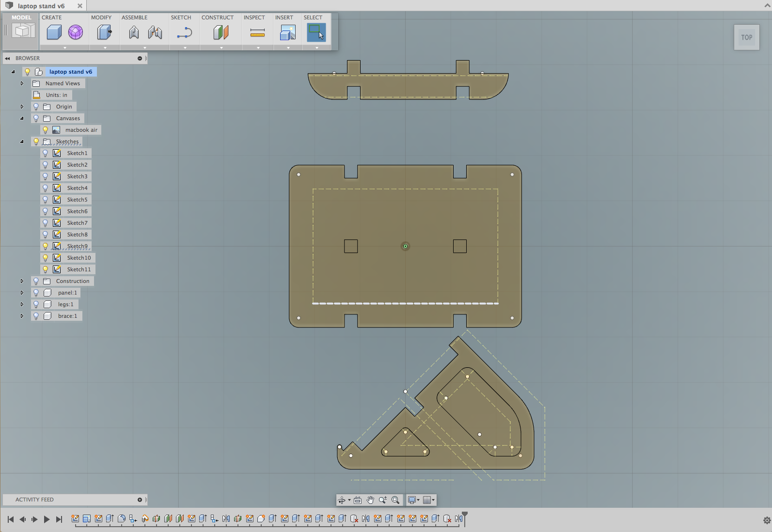The image size is (772, 532).
Task: Click the Construct offset plane icon
Action: [x=221, y=32]
